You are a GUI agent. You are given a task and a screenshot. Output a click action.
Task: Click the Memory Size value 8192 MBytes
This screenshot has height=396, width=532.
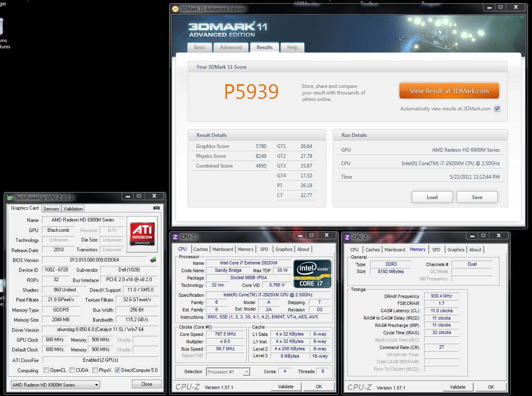[x=391, y=272]
